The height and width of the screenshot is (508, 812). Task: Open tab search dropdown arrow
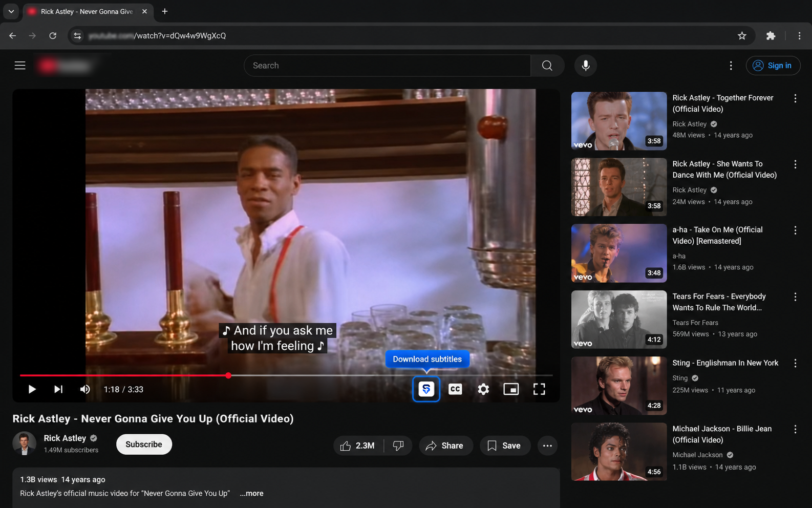(11, 11)
